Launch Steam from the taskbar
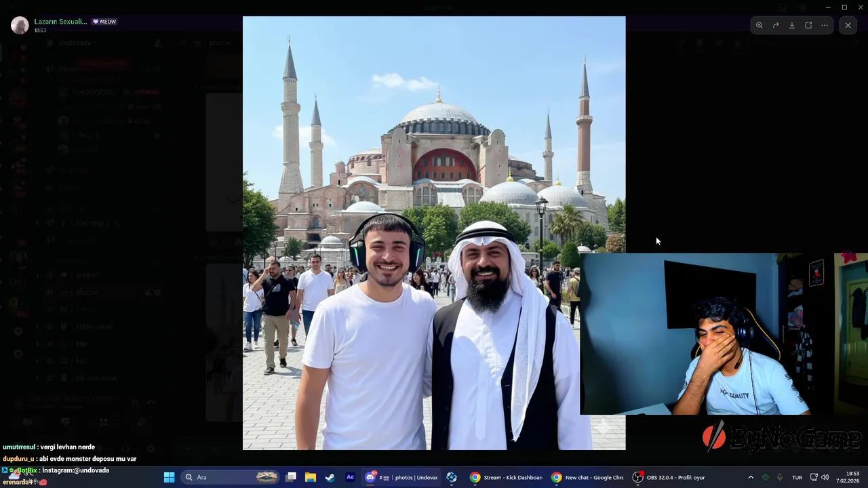This screenshot has width=868, height=488. 330,477
